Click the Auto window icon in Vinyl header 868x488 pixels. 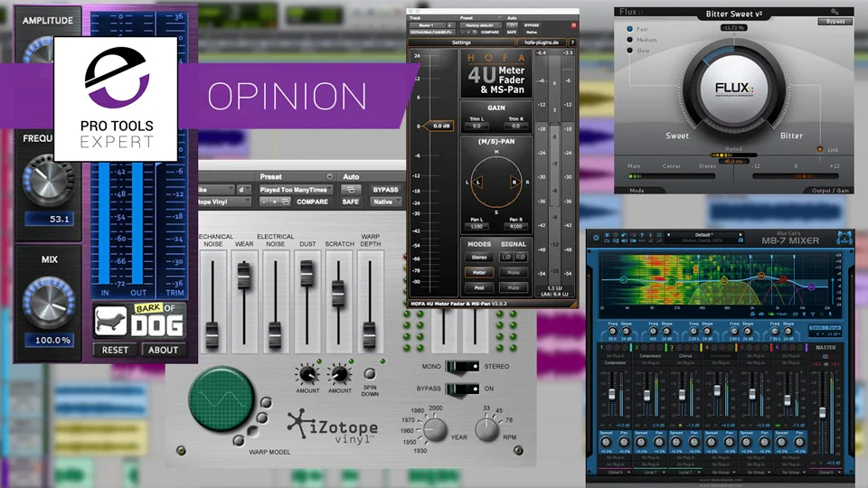click(351, 190)
